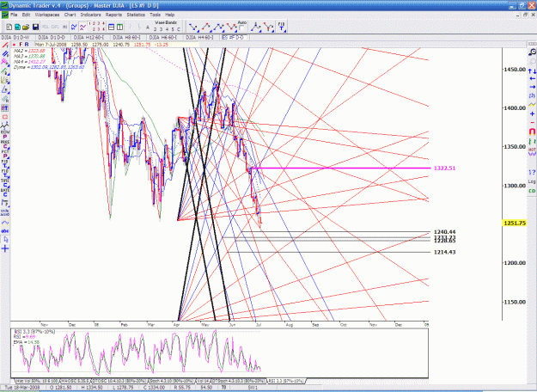Open the Statistics menu
Screen dimensions: 537x392
tap(136, 15)
